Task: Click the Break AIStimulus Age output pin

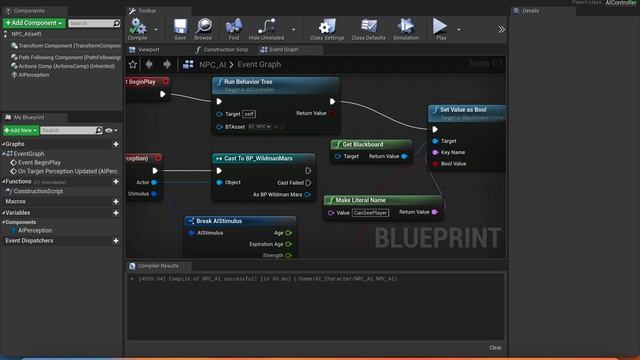Action: (x=289, y=233)
